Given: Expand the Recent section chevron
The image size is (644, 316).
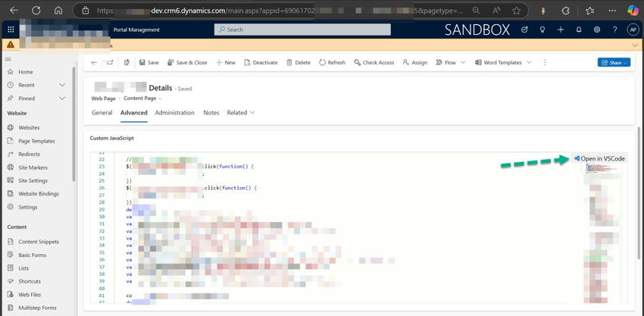Looking at the screenshot, I should [x=62, y=85].
